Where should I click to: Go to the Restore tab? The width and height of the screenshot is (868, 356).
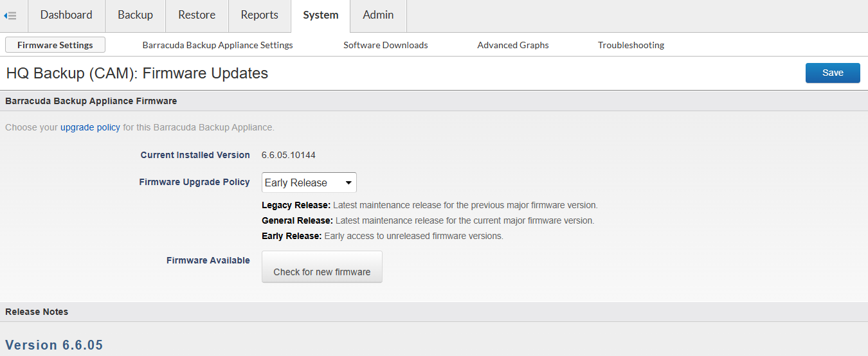(x=197, y=15)
